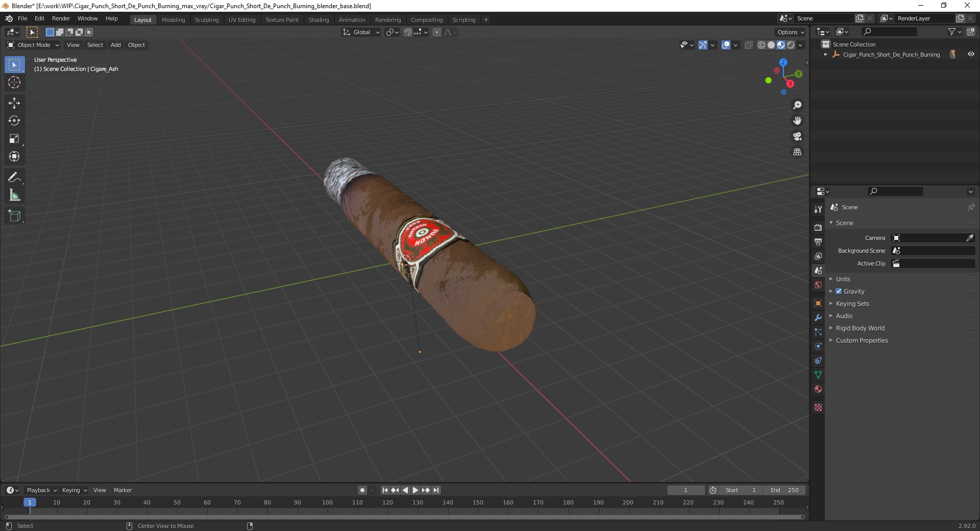This screenshot has height=531, width=980.
Task: Open the Global transform orientation dropdown
Action: (361, 32)
